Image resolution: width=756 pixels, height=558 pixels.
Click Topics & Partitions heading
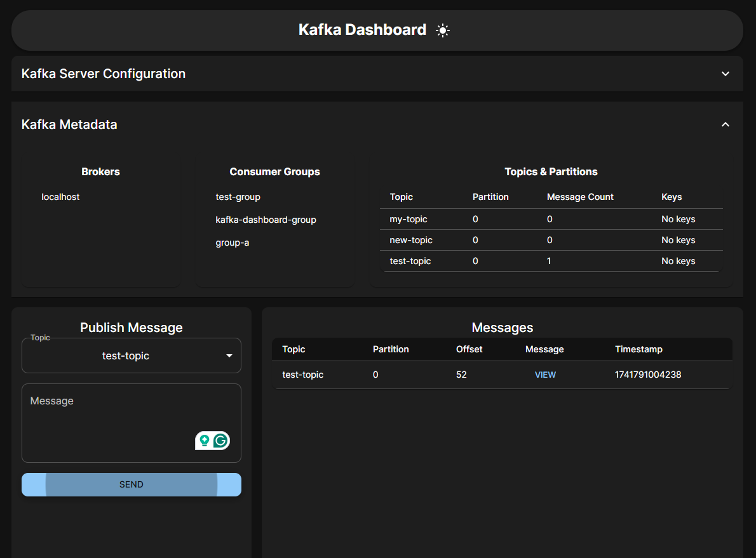551,172
